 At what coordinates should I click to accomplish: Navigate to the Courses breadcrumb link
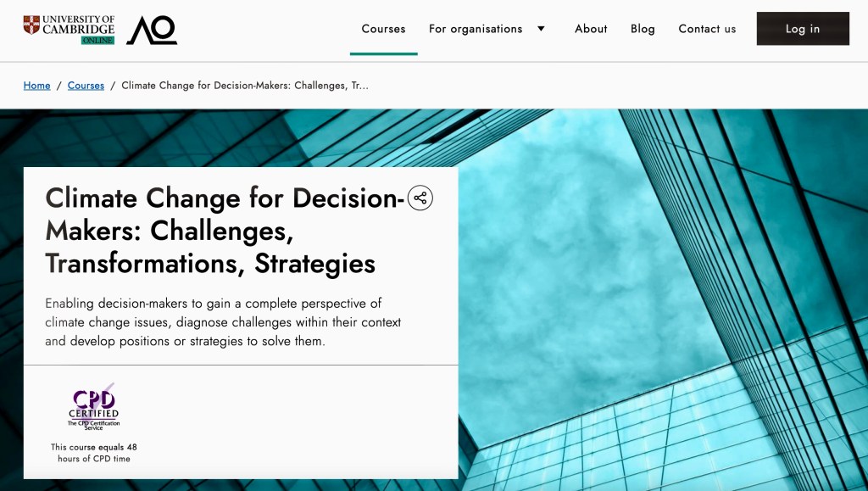(x=86, y=86)
